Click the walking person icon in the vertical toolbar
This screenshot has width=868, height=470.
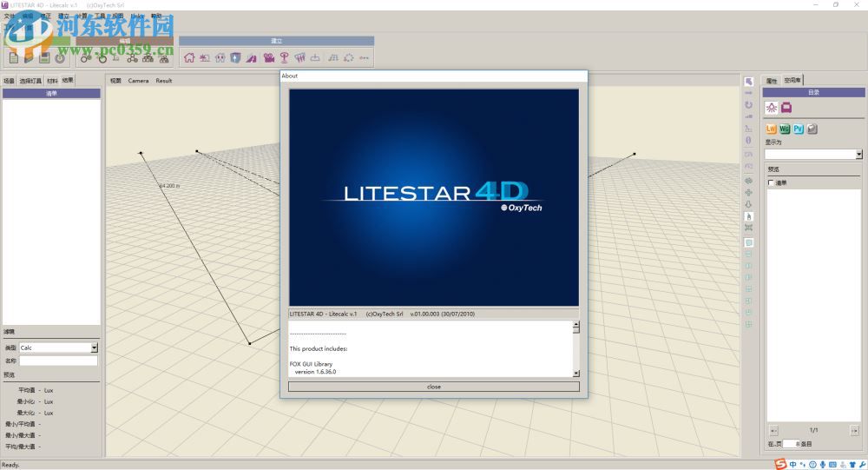tap(748, 216)
